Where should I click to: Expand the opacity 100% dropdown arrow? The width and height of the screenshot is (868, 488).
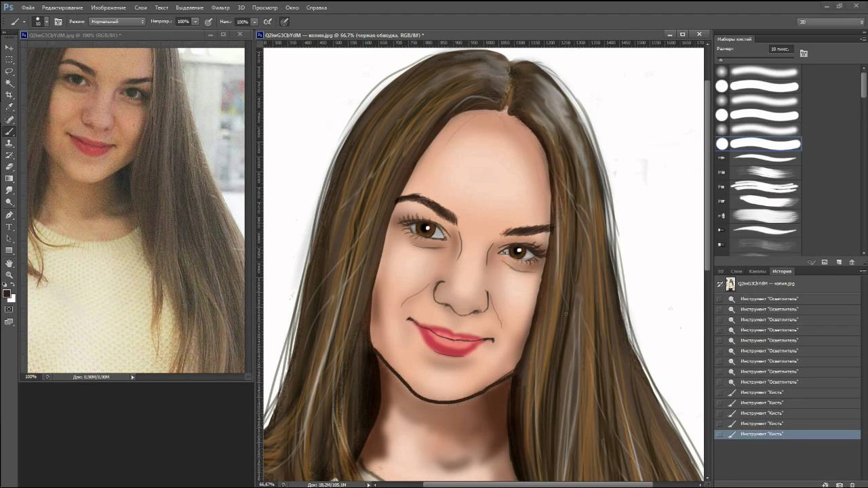195,22
